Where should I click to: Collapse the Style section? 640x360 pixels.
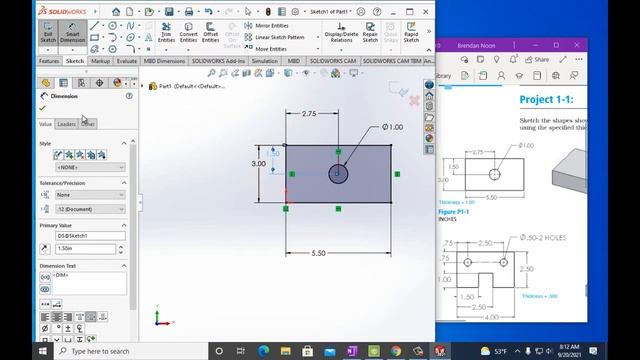click(124, 143)
